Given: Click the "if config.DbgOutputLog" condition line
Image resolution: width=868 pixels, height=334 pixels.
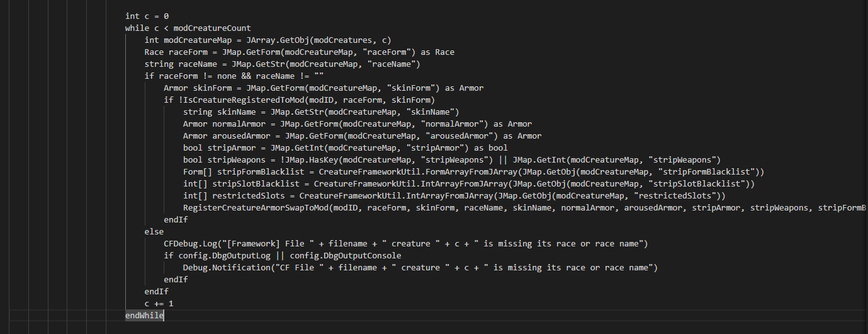Looking at the screenshot, I should (x=282, y=255).
